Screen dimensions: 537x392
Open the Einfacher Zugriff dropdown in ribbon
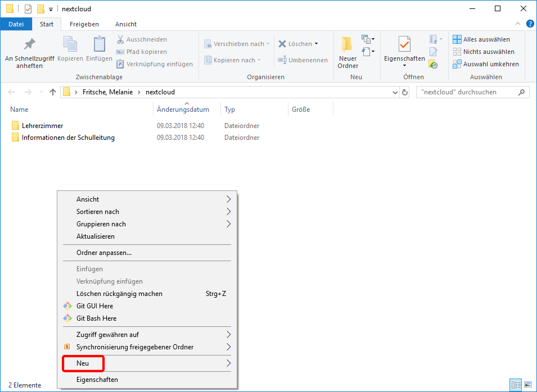(368, 52)
